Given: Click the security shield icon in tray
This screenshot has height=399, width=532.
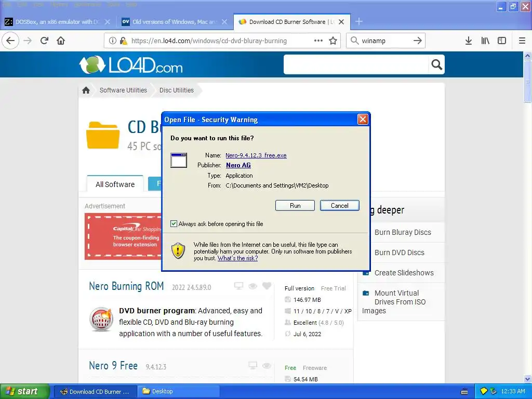Looking at the screenshot, I should point(484,391).
